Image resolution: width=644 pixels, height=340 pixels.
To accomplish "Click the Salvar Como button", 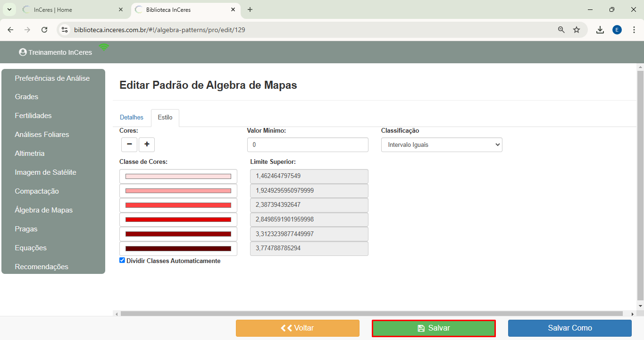I will click(x=570, y=328).
